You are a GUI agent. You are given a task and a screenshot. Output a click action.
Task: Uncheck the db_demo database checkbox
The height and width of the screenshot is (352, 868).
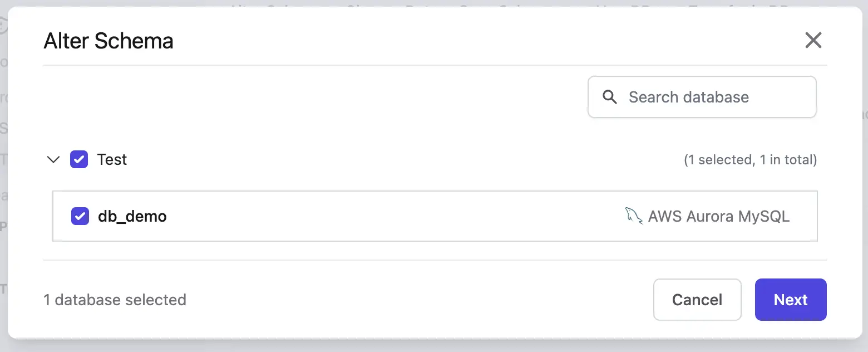pyautogui.click(x=80, y=216)
